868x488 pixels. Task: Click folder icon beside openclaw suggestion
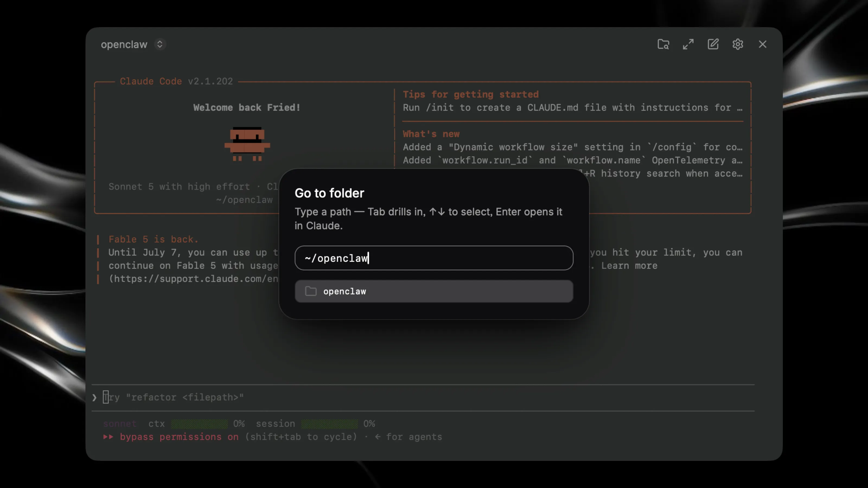click(311, 291)
